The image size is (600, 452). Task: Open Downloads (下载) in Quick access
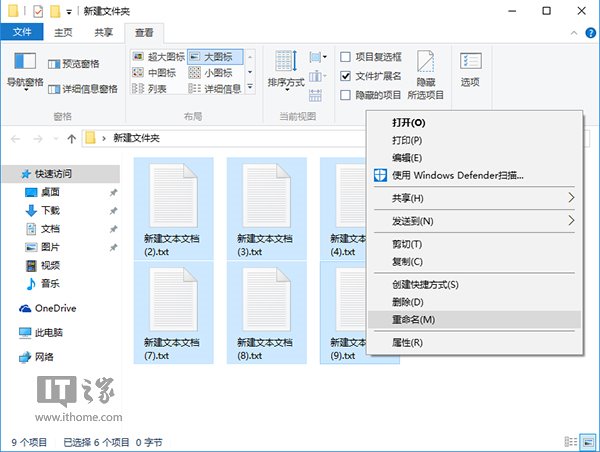click(x=50, y=210)
